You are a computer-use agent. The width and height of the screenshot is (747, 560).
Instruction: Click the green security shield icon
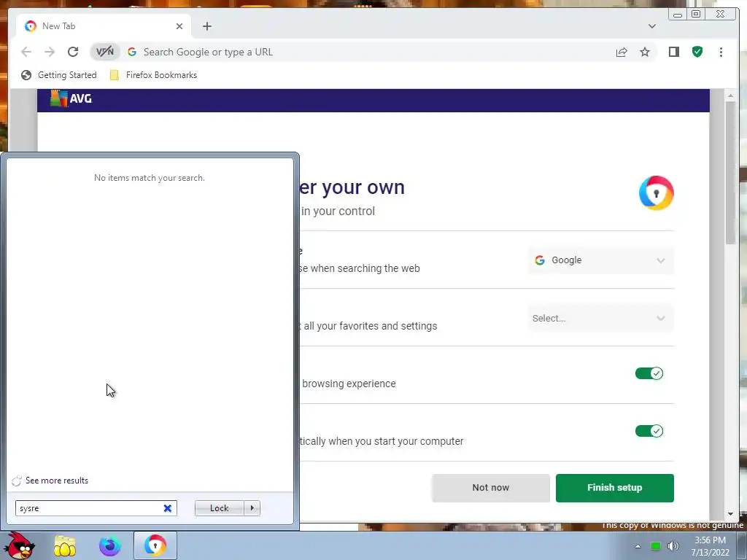697,52
